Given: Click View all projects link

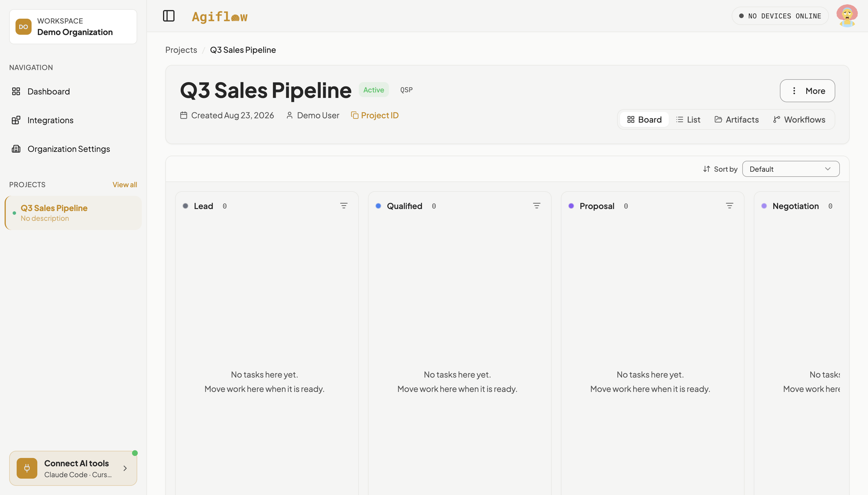Looking at the screenshot, I should click(125, 185).
